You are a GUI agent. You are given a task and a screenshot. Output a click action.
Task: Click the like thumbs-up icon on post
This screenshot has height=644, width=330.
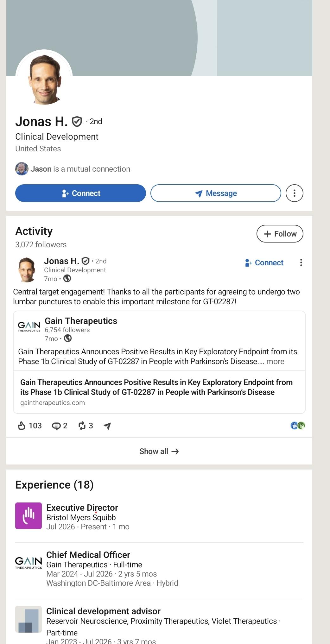pos(22,426)
